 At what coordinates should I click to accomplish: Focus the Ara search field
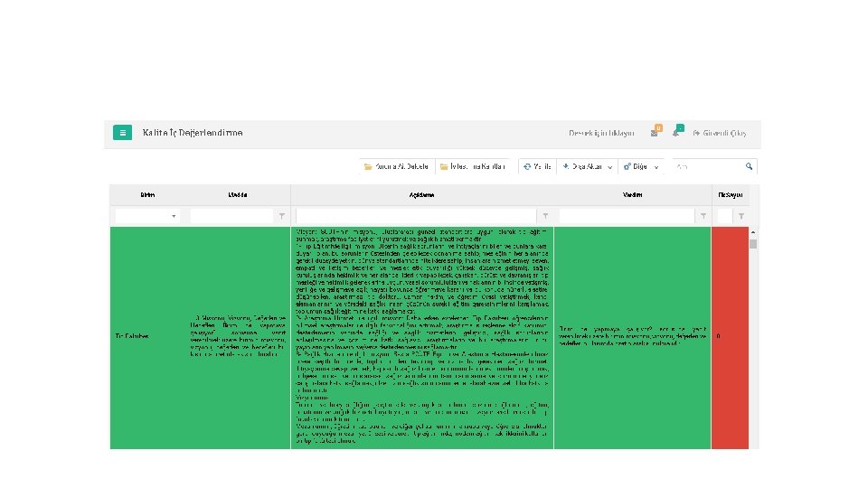(709, 166)
